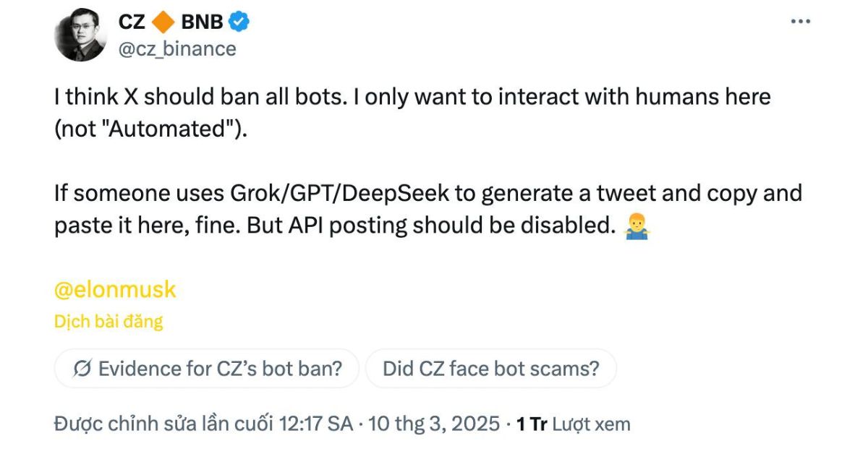Image resolution: width=868 pixels, height=454 pixels.
Task: Open the three-dot more options menu
Action: pos(800,22)
